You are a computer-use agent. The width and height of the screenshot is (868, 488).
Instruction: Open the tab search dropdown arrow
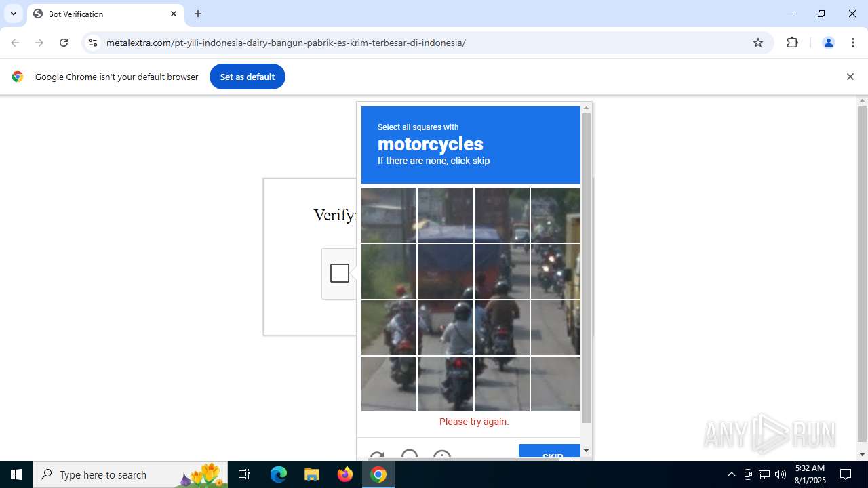[14, 14]
